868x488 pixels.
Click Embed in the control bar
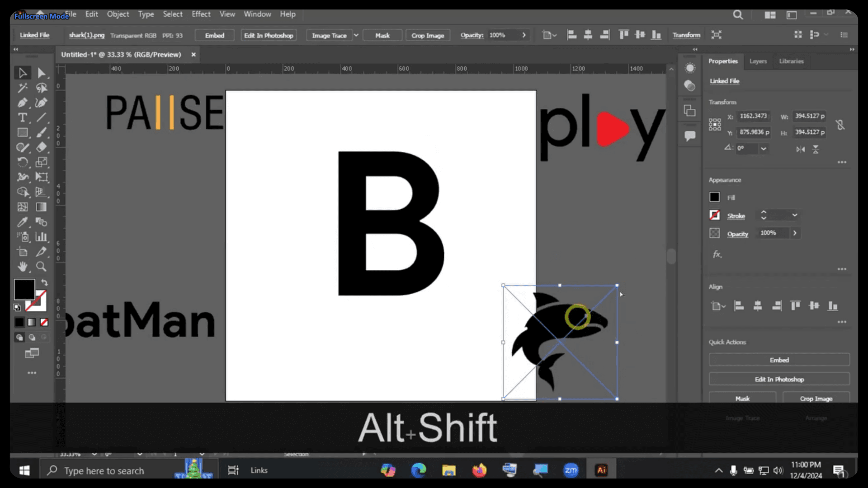215,35
